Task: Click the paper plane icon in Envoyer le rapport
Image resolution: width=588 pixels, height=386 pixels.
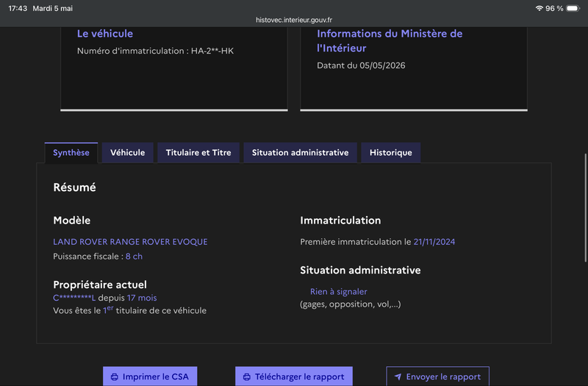Action: [x=398, y=376]
